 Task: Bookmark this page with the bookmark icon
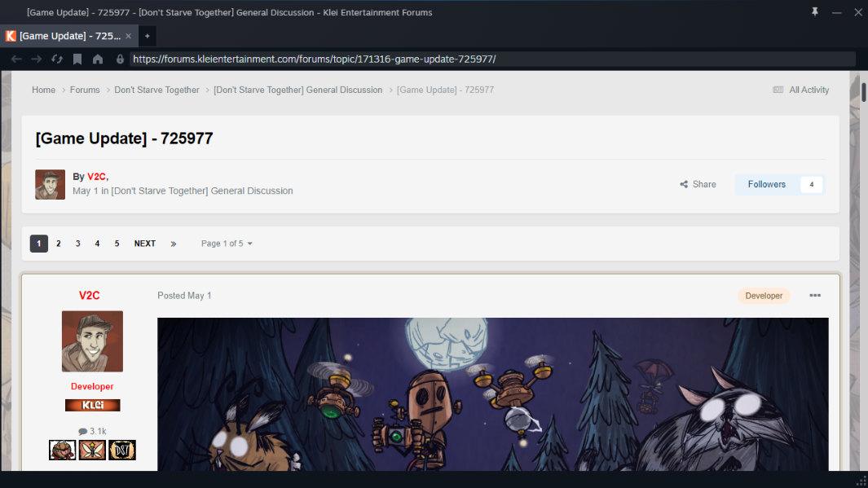click(x=77, y=59)
